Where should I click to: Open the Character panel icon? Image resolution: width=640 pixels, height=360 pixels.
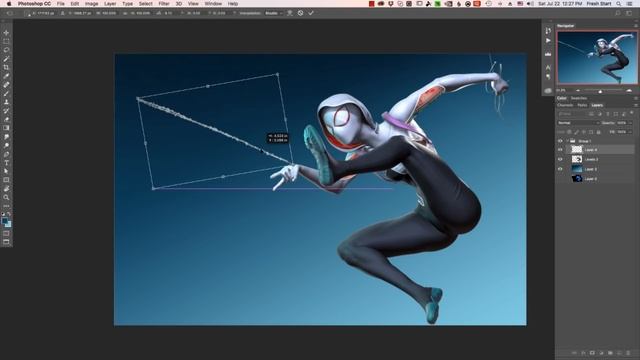548,67
